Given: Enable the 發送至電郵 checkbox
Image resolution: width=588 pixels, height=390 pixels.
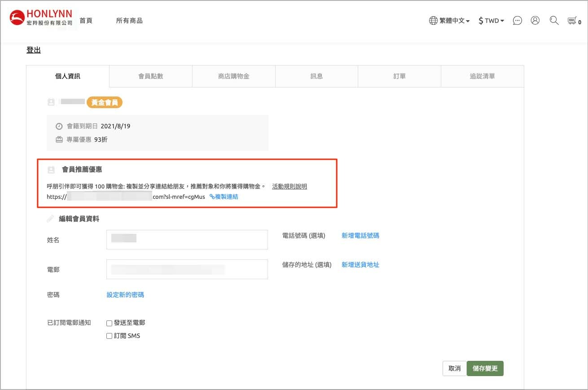Looking at the screenshot, I should (x=109, y=323).
